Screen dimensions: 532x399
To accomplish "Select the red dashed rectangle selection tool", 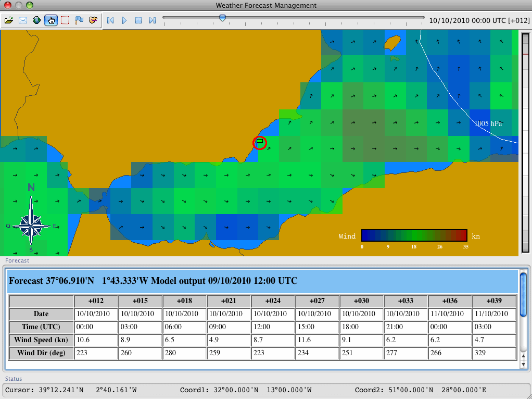I will tap(65, 20).
